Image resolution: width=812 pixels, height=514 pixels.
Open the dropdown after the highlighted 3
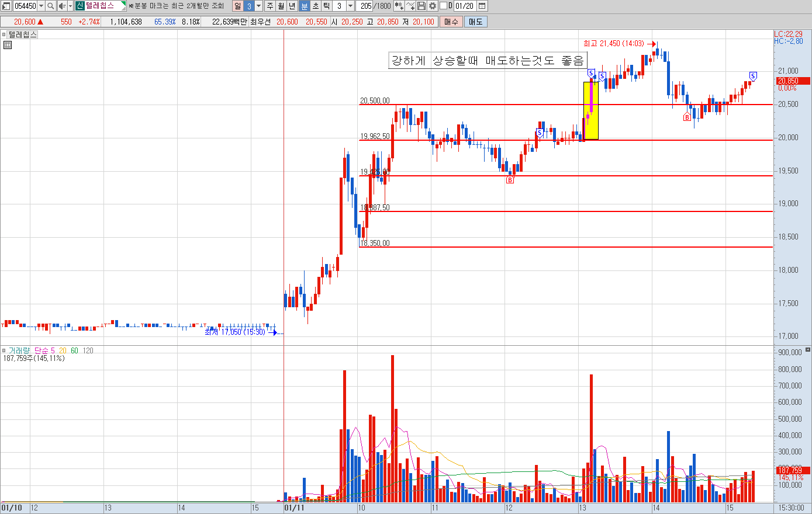[x=258, y=6]
